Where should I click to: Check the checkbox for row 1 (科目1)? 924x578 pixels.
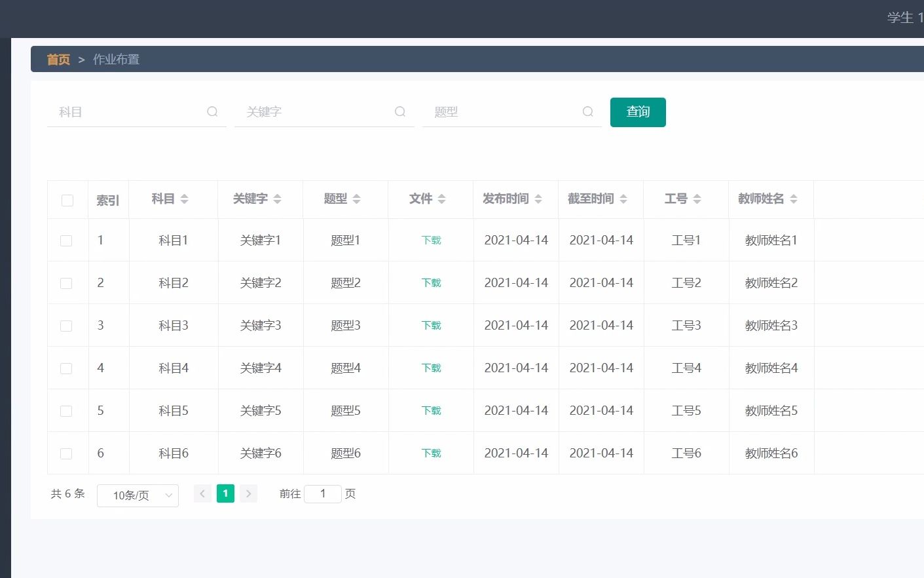(65, 240)
